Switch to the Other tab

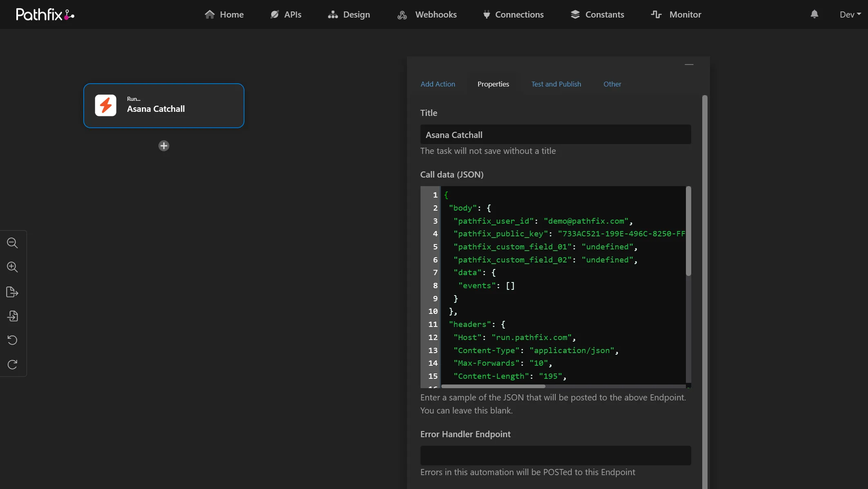pos(612,84)
